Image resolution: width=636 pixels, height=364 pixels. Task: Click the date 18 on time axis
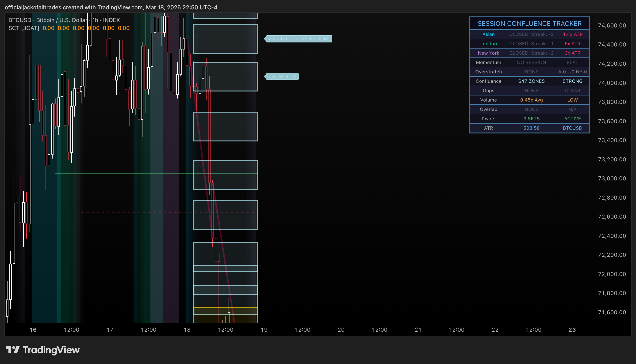click(187, 330)
